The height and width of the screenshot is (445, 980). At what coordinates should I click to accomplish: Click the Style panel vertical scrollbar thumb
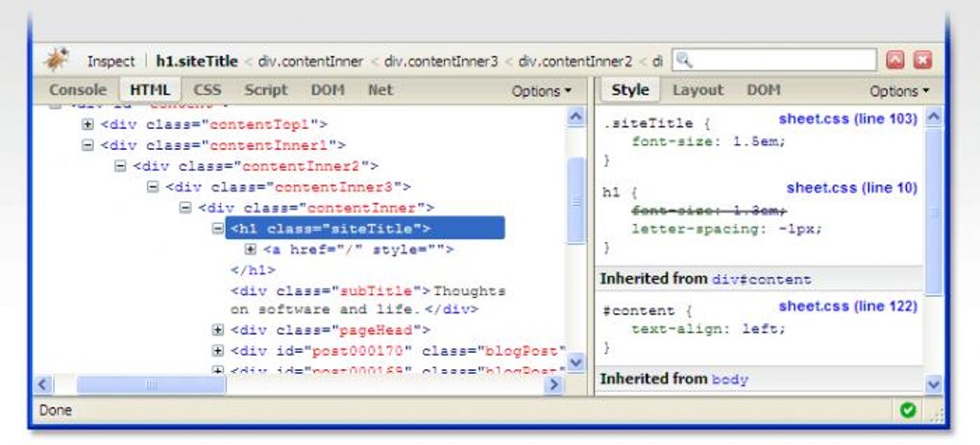pyautogui.click(x=934, y=211)
